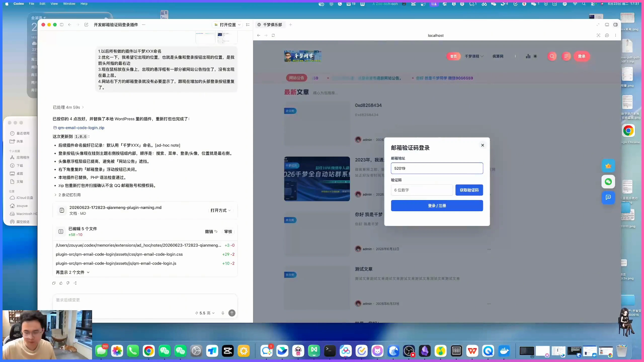Viewport: 644px width, 362px height.
Task: Open the 测试文章 article title
Action: pyautogui.click(x=364, y=269)
